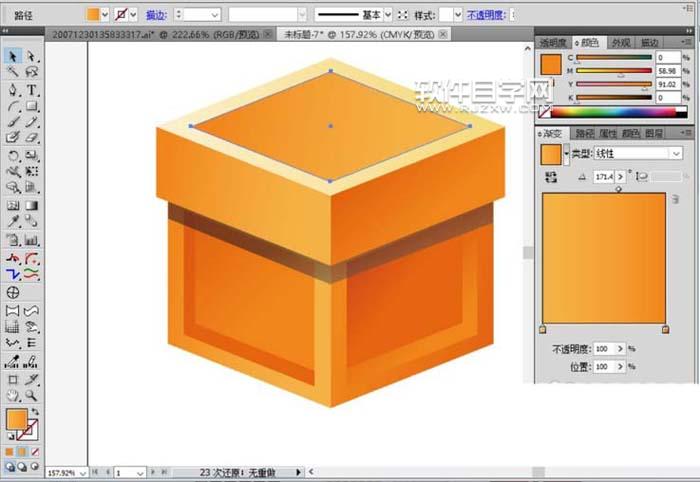Viewport: 700px width, 482px height.
Task: Set paint mode to None in toolbox
Action: click(34, 452)
